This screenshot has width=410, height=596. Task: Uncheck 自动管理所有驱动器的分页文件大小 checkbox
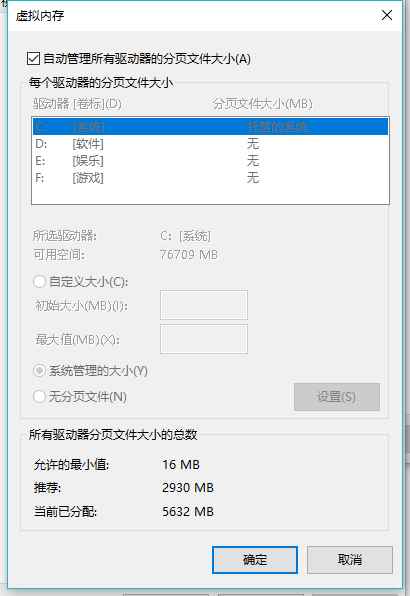pyautogui.click(x=33, y=59)
